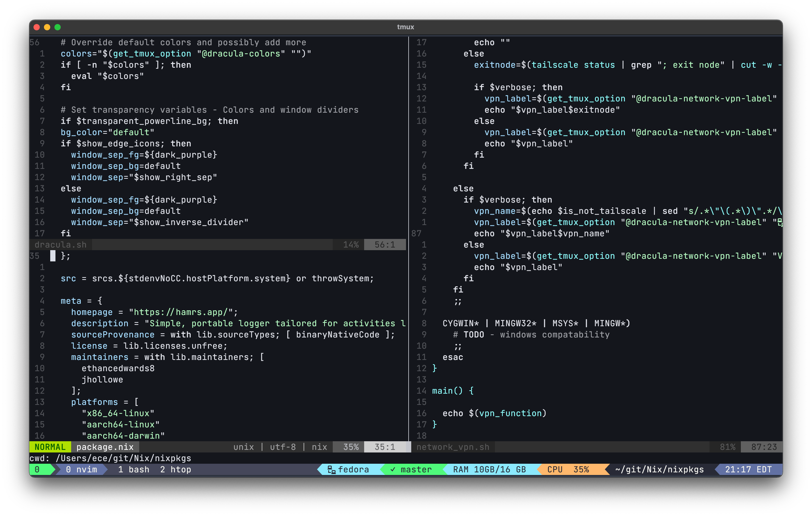The height and width of the screenshot is (516, 812).
Task: Click the 'echo $(vpn_function)' line
Action: pyautogui.click(x=494, y=413)
